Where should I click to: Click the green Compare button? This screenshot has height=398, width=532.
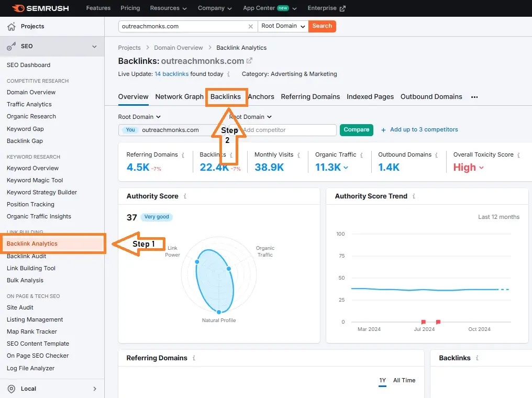tap(356, 130)
